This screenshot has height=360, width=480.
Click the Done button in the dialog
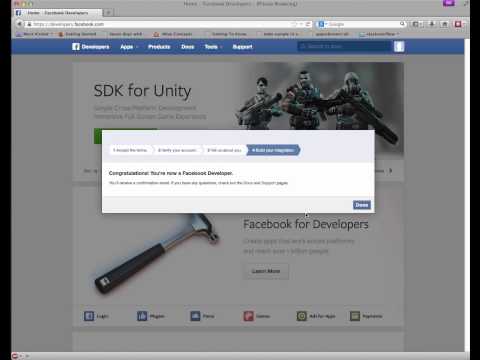(362, 205)
